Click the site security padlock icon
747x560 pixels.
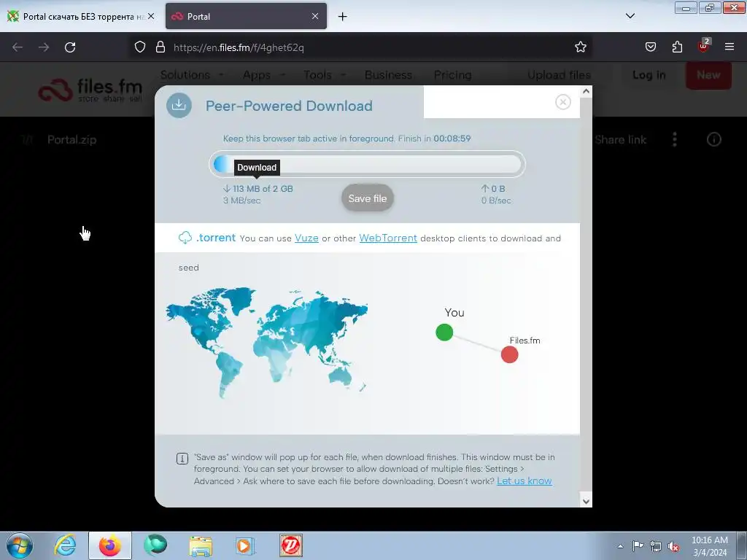coord(160,47)
